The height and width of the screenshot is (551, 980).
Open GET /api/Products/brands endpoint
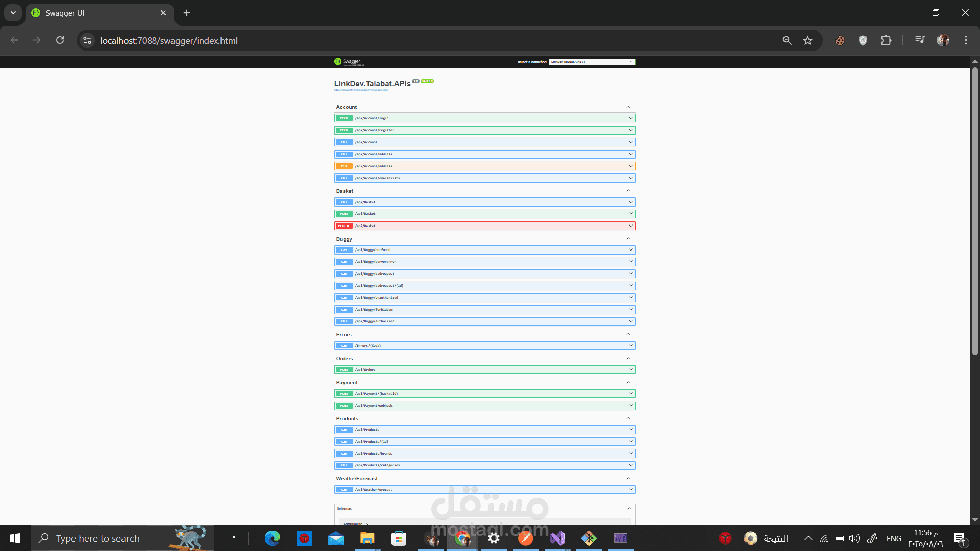(485, 454)
